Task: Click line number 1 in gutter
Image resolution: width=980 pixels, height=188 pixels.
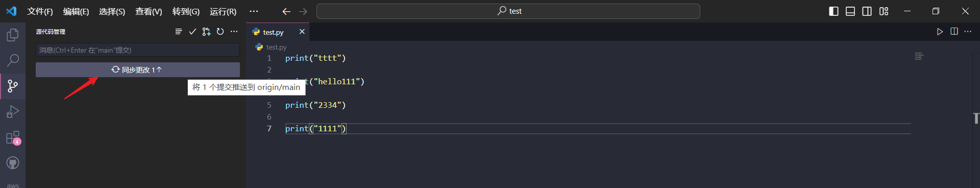Action: (x=269, y=58)
